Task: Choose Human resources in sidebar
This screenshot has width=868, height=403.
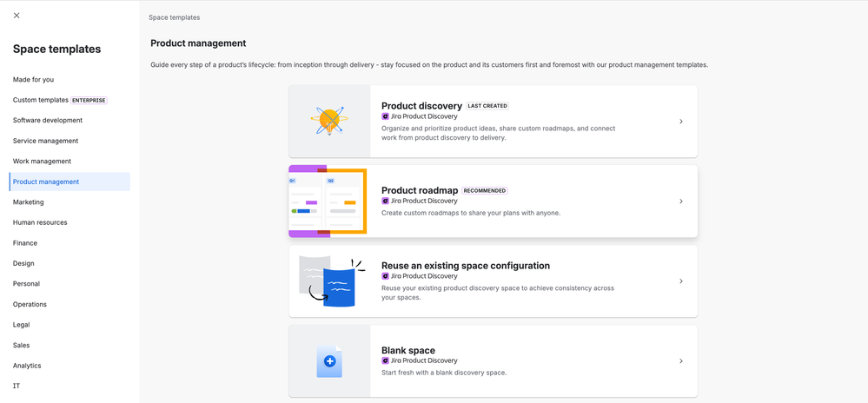Action: (40, 222)
